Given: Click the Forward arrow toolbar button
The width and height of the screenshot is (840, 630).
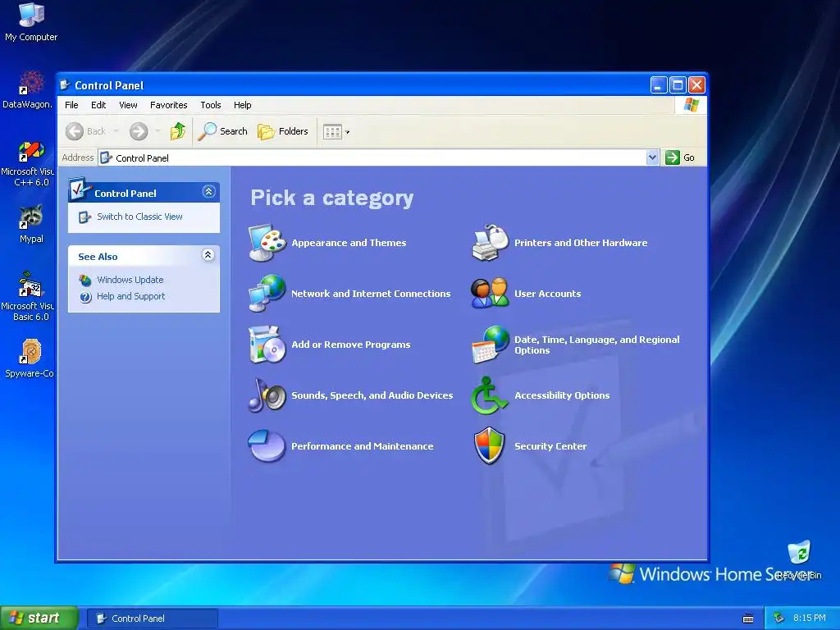Looking at the screenshot, I should [139, 131].
